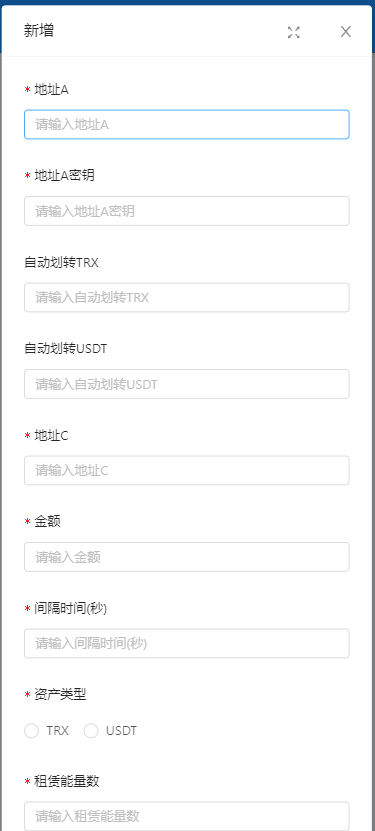This screenshot has height=831, width=375.
Task: Click into the 自动划转TRX input field
Action: [186, 297]
